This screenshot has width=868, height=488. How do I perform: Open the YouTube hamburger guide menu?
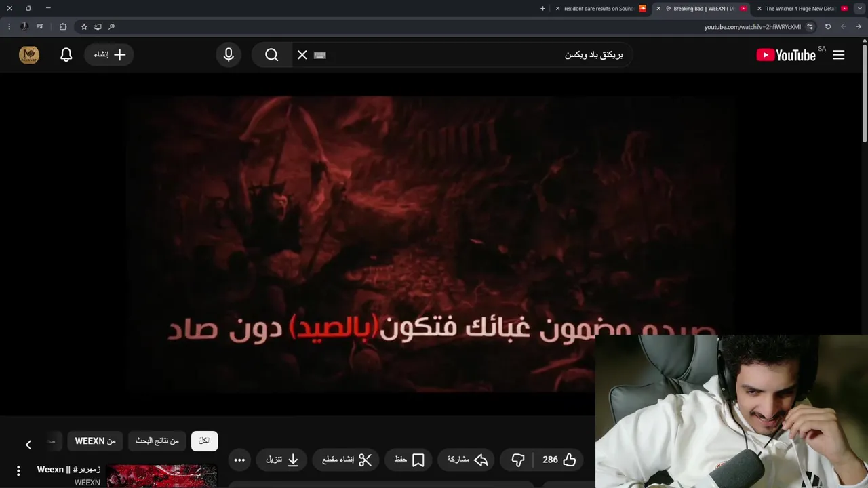coord(839,55)
